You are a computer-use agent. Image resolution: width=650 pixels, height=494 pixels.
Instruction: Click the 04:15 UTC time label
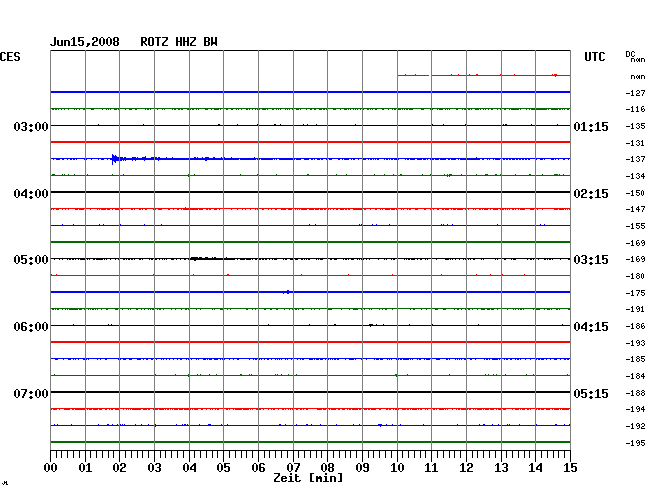click(x=591, y=327)
